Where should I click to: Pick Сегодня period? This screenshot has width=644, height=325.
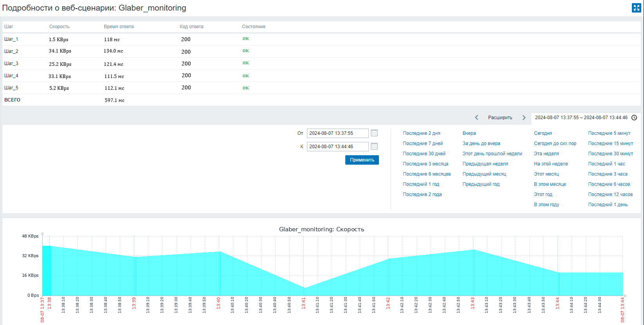click(x=543, y=133)
